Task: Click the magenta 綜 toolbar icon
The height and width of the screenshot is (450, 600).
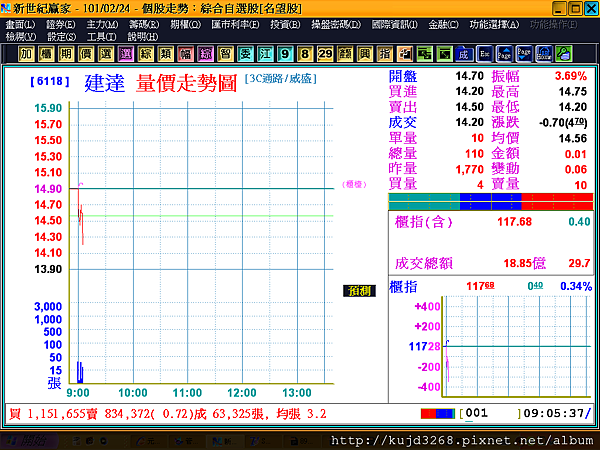Action: [205, 54]
